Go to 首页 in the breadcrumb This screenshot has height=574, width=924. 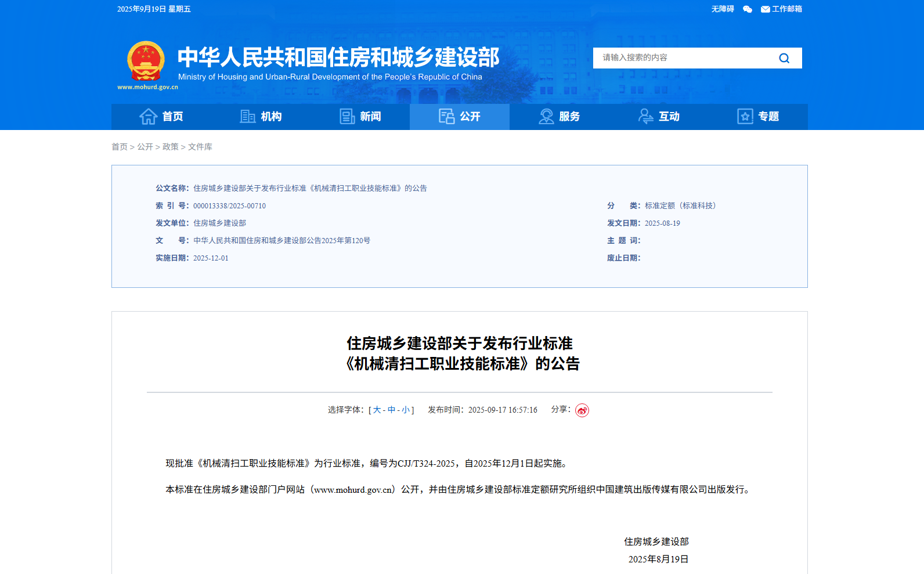click(120, 147)
